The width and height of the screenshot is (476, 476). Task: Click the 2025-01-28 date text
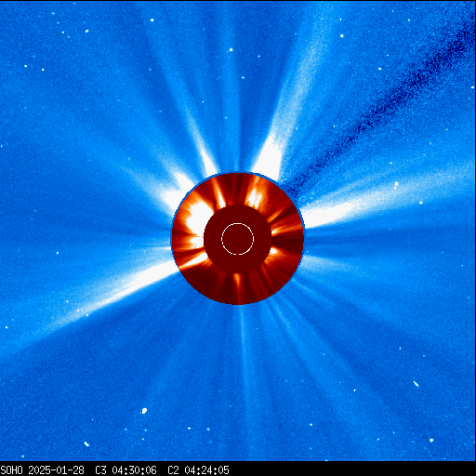point(56,470)
